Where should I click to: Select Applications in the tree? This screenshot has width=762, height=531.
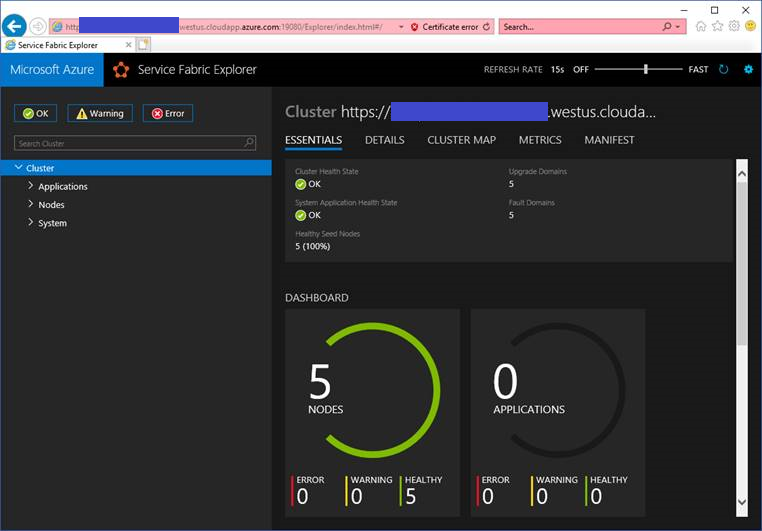pyautogui.click(x=63, y=187)
